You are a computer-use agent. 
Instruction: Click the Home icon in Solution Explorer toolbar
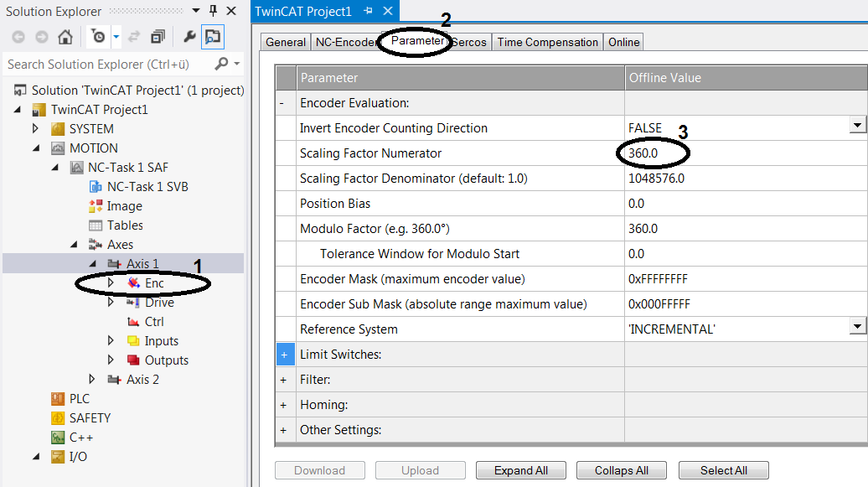coord(65,37)
